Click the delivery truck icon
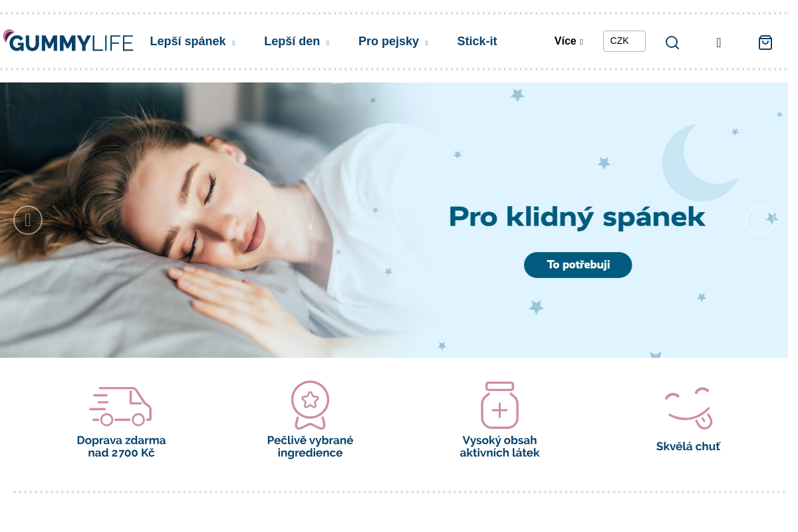 point(120,406)
